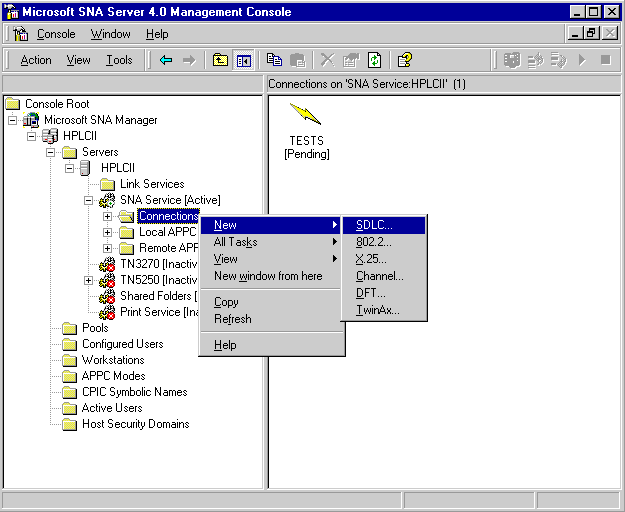Click the Refresh toolbar icon
625x512 pixels.
(373, 60)
